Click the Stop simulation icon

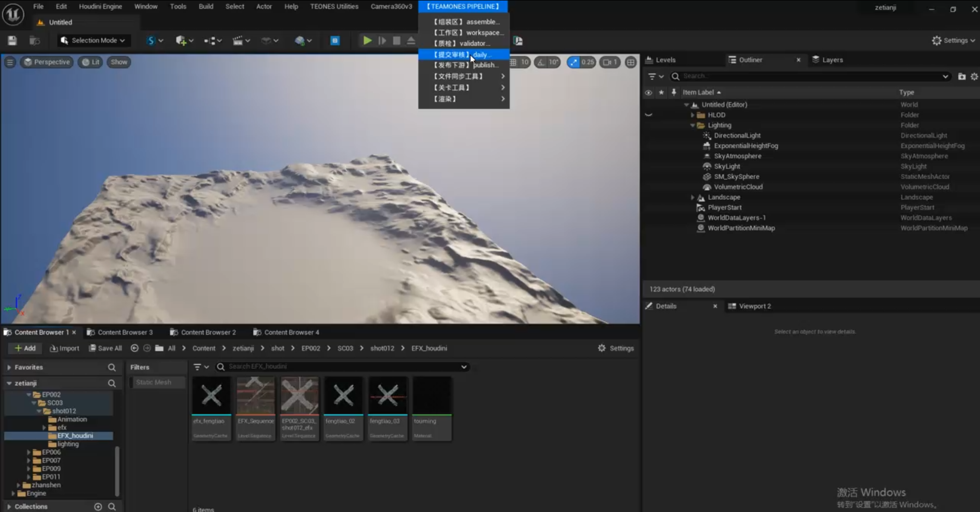point(396,40)
